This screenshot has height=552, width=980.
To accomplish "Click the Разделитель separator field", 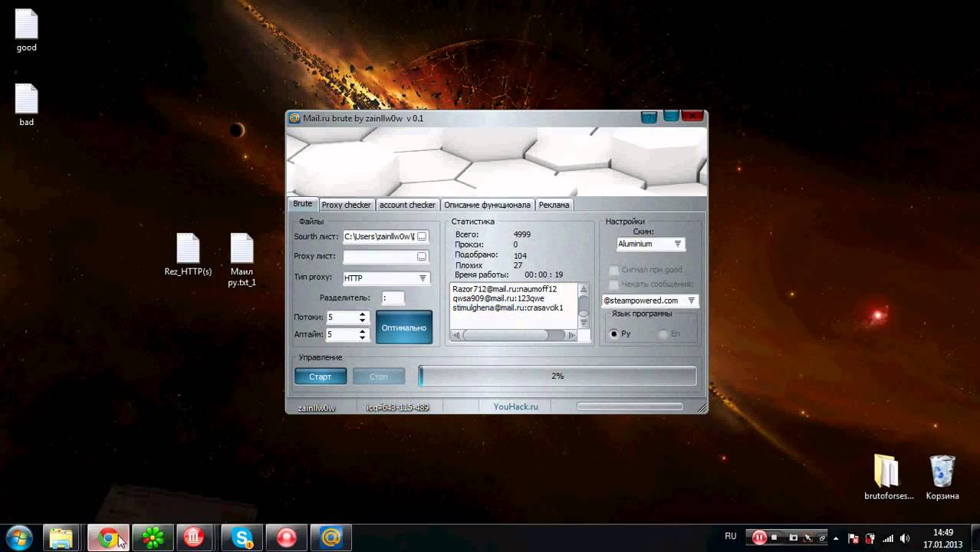I will tap(393, 297).
